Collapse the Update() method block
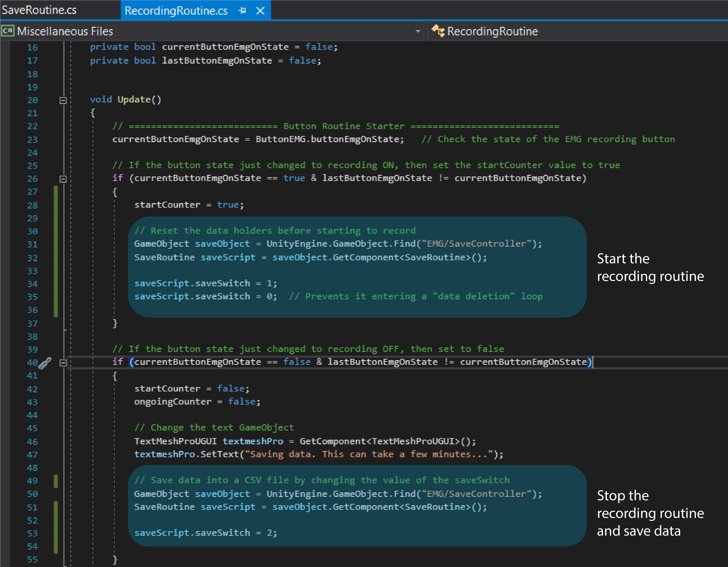Screen dimensions: 728x567 coord(63,100)
